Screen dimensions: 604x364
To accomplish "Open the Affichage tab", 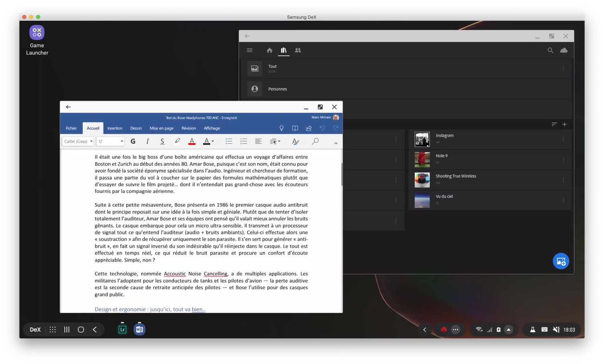I will [212, 128].
